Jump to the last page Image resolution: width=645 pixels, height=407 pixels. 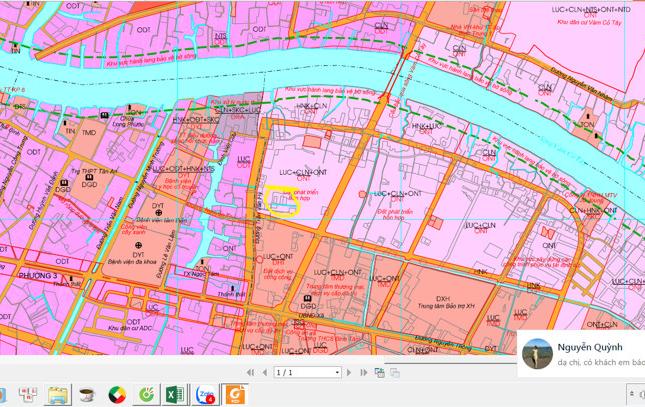(364, 372)
